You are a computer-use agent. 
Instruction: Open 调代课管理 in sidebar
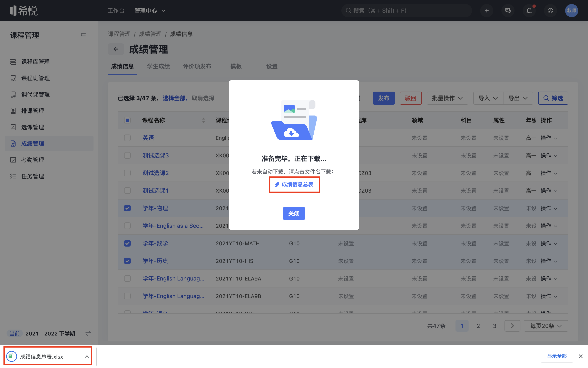coord(49,94)
